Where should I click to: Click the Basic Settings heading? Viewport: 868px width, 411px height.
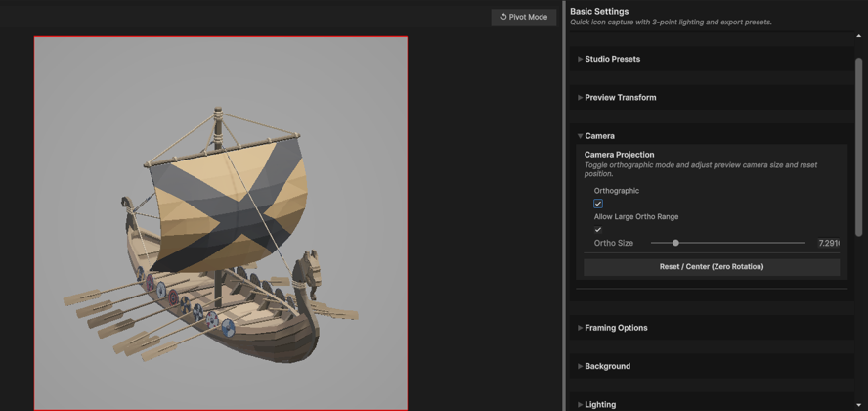pos(599,11)
